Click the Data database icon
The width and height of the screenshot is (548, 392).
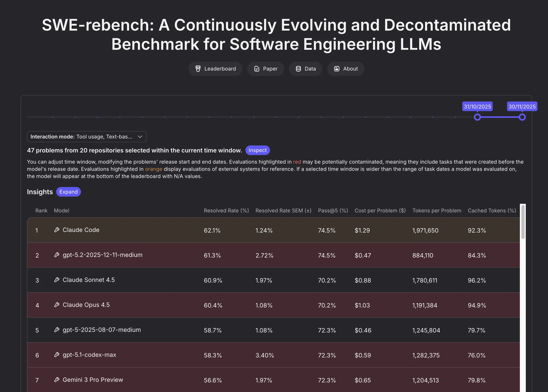point(298,69)
